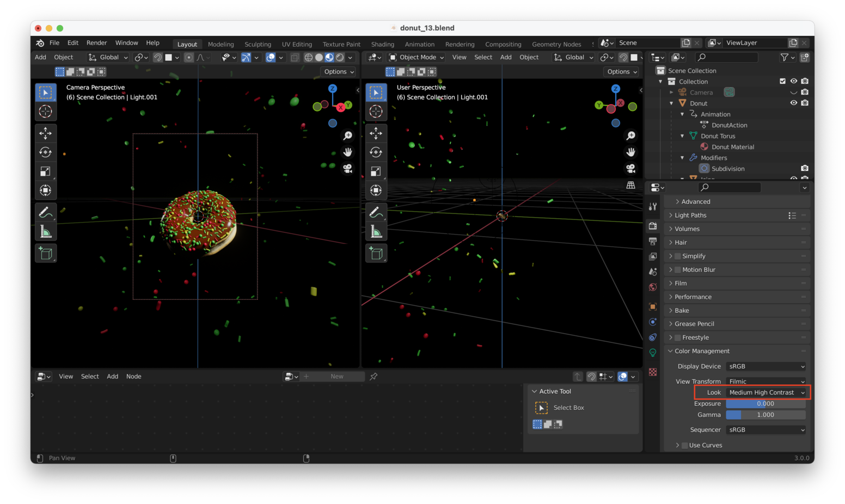Viewport: 845px width, 504px height.
Task: Expand the Light Paths panel
Action: click(x=690, y=216)
